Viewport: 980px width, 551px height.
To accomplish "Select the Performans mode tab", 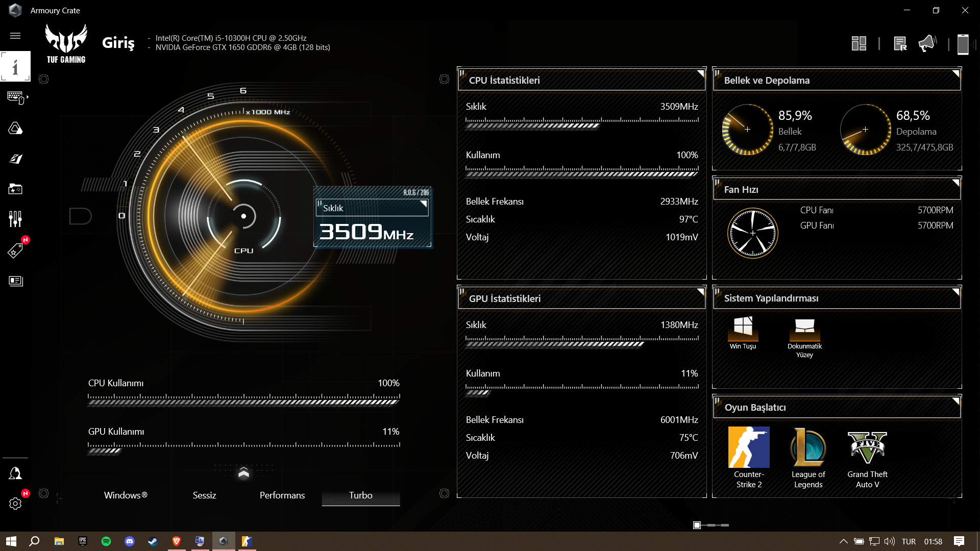I will point(282,495).
